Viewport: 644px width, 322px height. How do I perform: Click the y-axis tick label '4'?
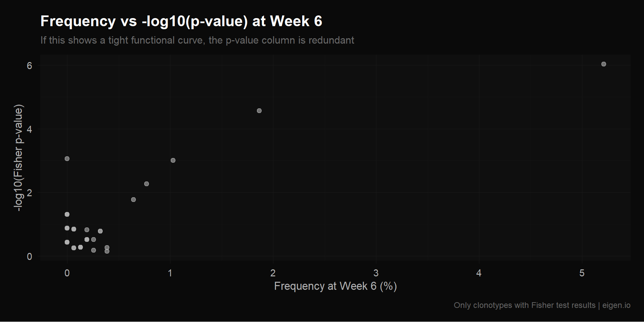tap(30, 129)
